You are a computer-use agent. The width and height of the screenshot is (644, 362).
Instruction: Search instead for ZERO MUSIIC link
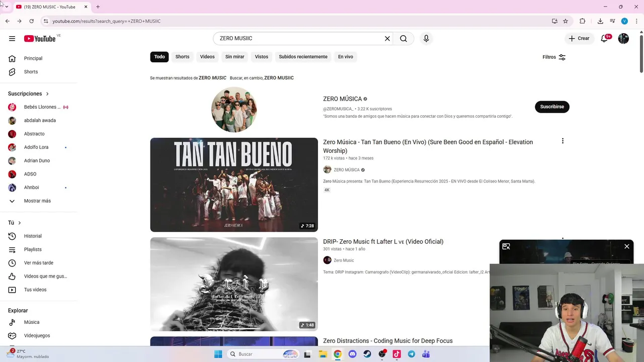pyautogui.click(x=279, y=78)
